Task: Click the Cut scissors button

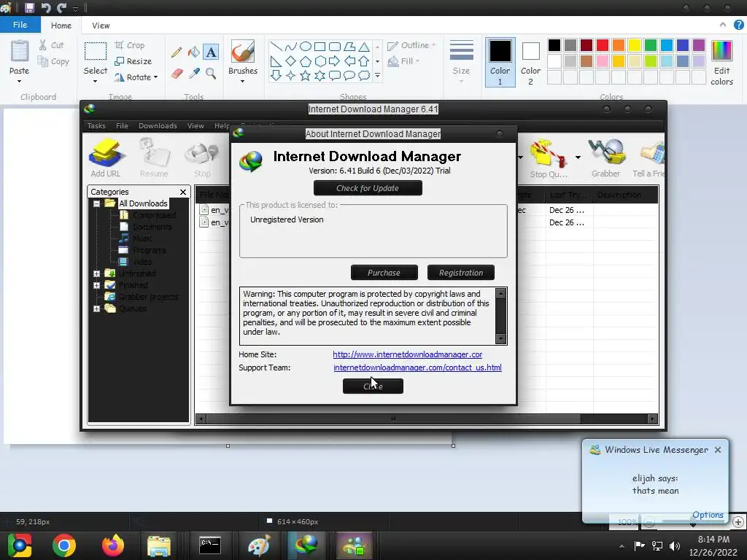Action: [51, 45]
